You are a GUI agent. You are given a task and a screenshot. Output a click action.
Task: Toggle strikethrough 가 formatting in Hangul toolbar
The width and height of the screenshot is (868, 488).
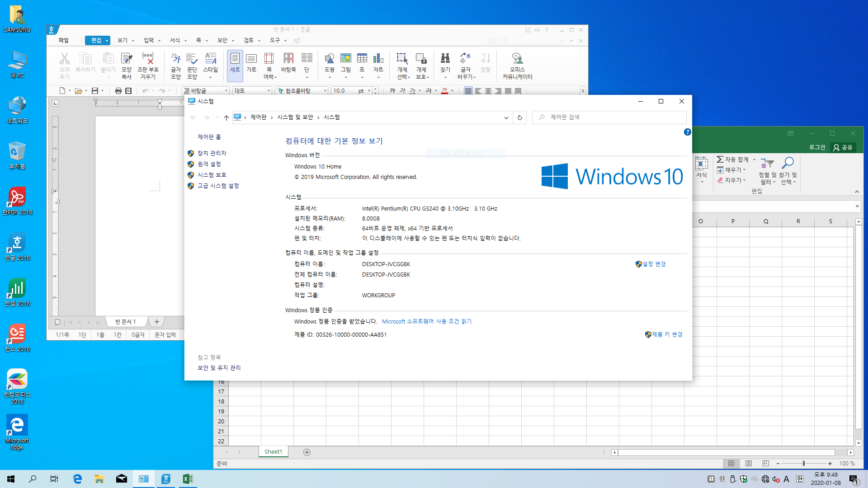429,91
